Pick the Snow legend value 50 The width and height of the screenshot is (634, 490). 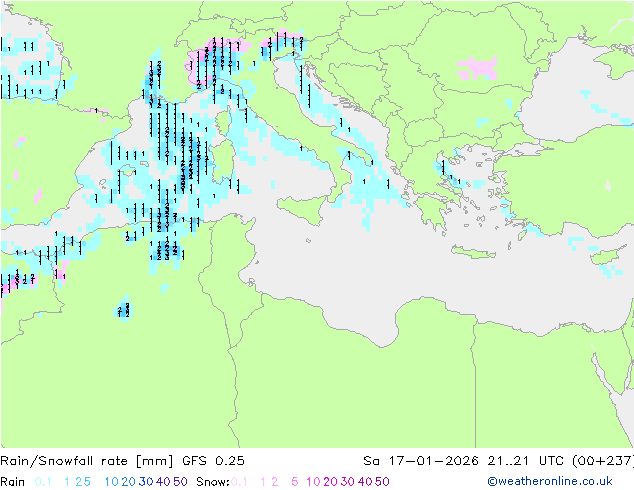[383, 482]
